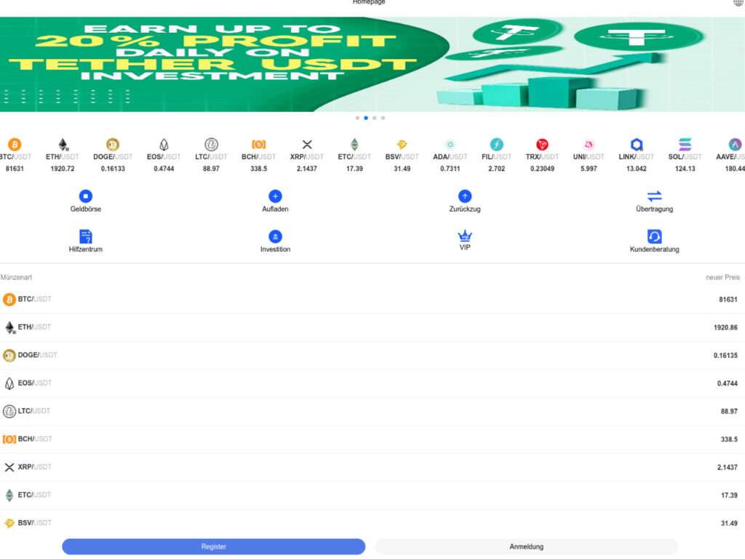Open the Geldbörse wallet icon
Viewport: 745px width, 560px height.
[x=85, y=196]
